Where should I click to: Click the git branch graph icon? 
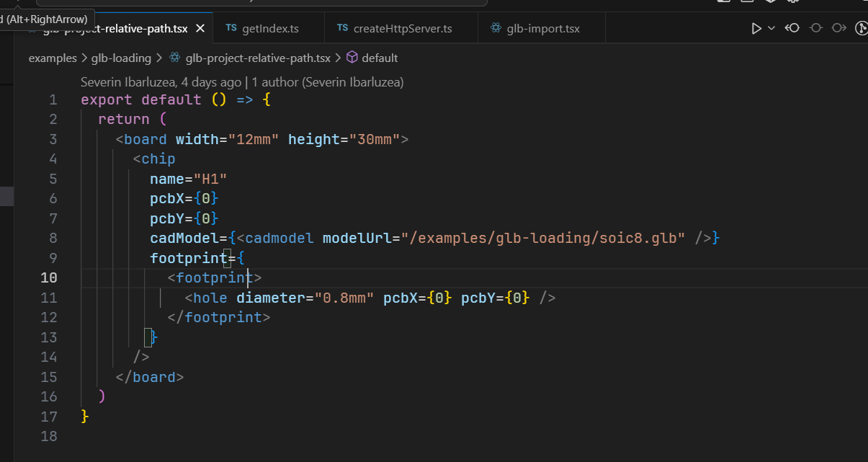coord(861,29)
